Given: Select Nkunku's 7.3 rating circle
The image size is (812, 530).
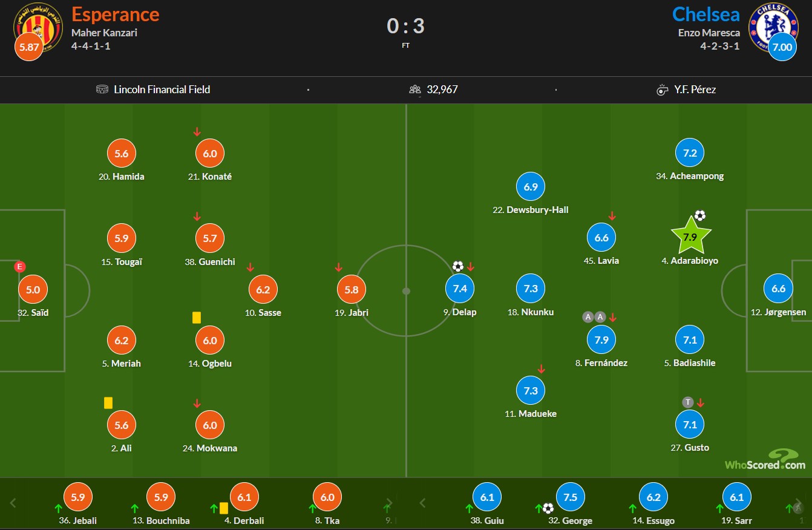Looking at the screenshot, I should (x=531, y=289).
